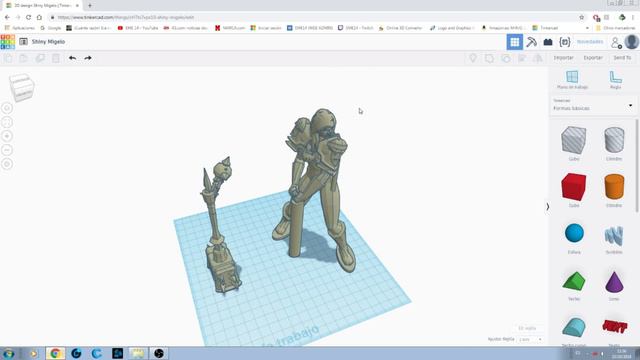This screenshot has height=360, width=640.
Task: Pick the teal round roof shape
Action: (x=574, y=328)
